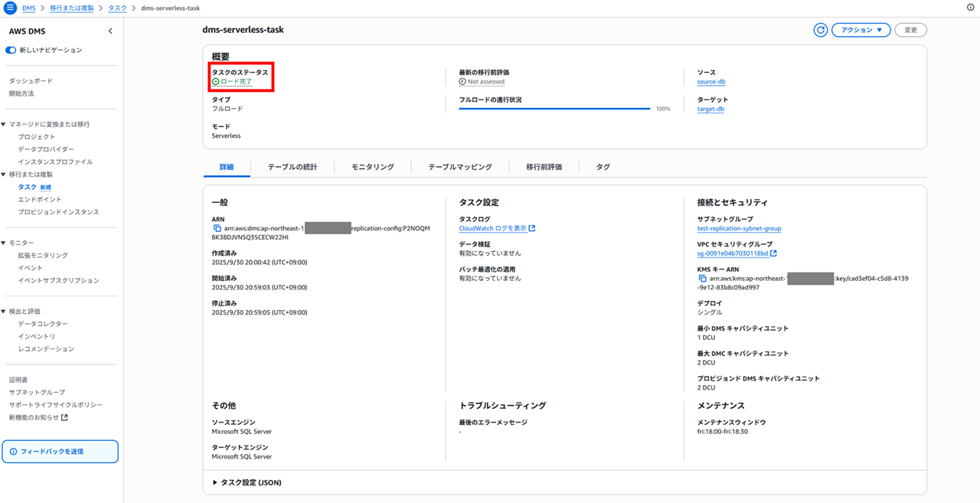The image size is (980, 503).
Task: Open 新機能のお知らせ in the sidebar
Action: pos(34,417)
